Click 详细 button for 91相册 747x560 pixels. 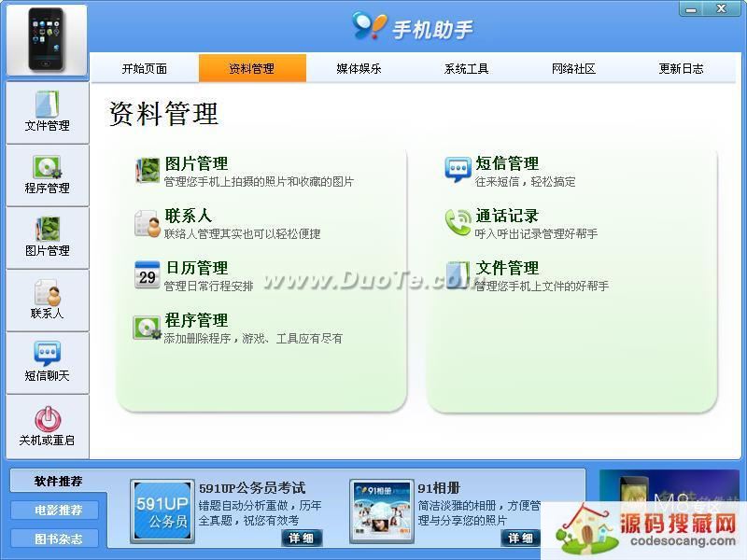coord(521,538)
